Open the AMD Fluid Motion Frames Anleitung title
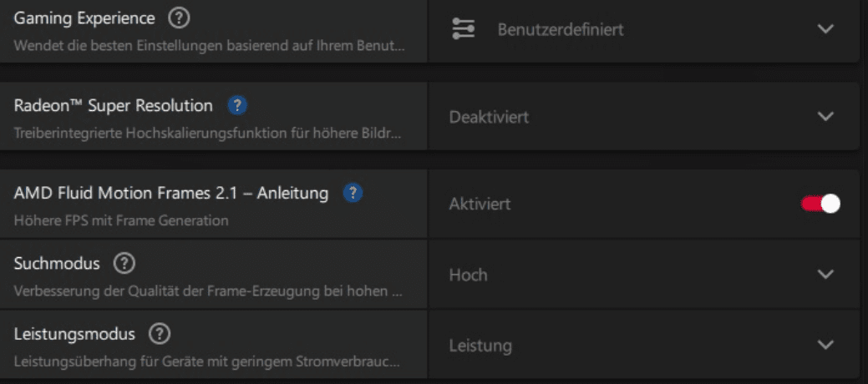 pos(171,193)
